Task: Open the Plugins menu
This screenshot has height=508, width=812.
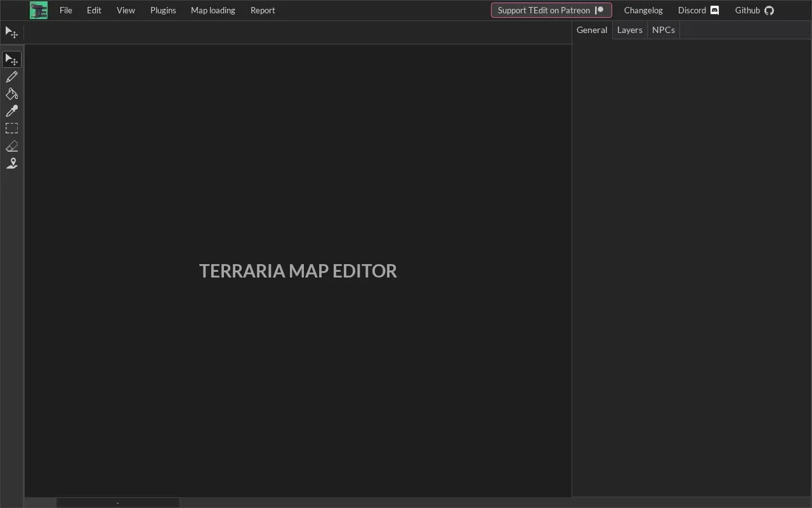Action: (163, 10)
